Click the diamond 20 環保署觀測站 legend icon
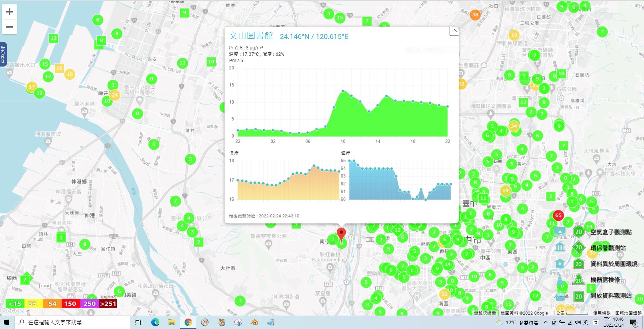 tap(578, 248)
